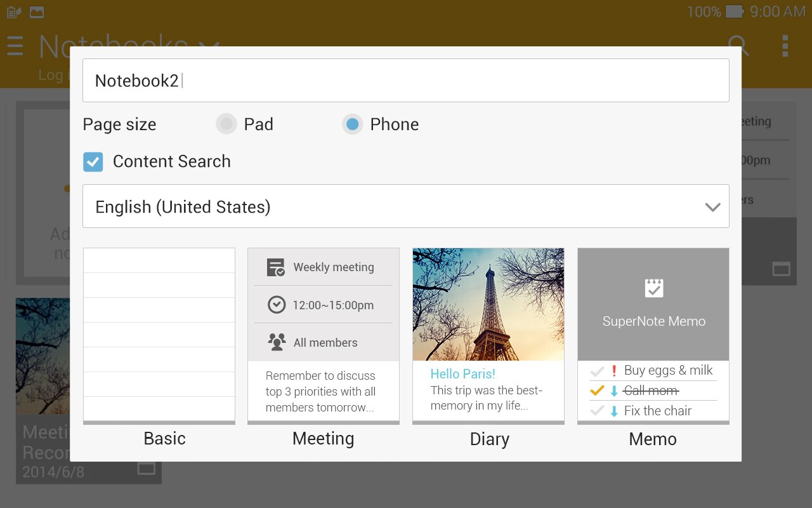The width and height of the screenshot is (812, 508).
Task: Tap the search magnifier icon
Action: pyautogui.click(x=738, y=46)
